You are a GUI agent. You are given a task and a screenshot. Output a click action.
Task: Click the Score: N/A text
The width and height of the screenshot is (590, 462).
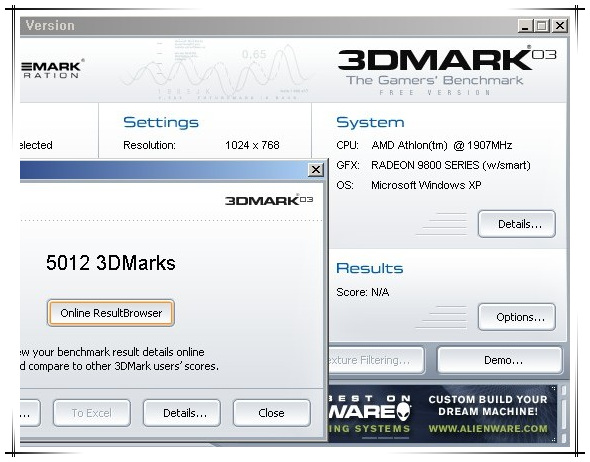pyautogui.click(x=363, y=292)
